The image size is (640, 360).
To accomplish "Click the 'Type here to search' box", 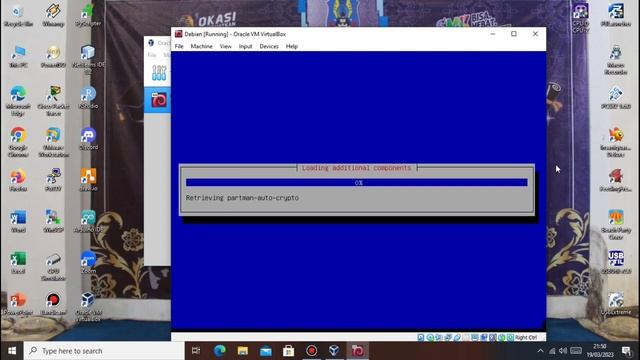I will click(x=104, y=351).
